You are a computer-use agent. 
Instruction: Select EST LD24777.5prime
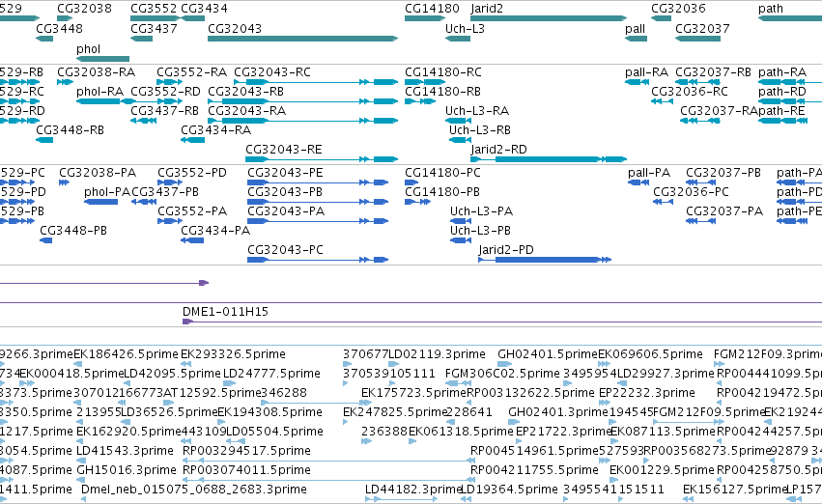[271, 374]
